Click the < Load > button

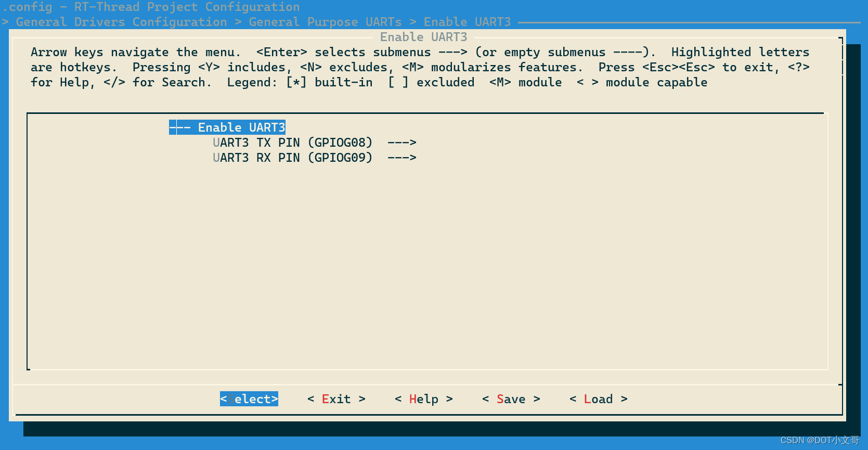pos(599,399)
